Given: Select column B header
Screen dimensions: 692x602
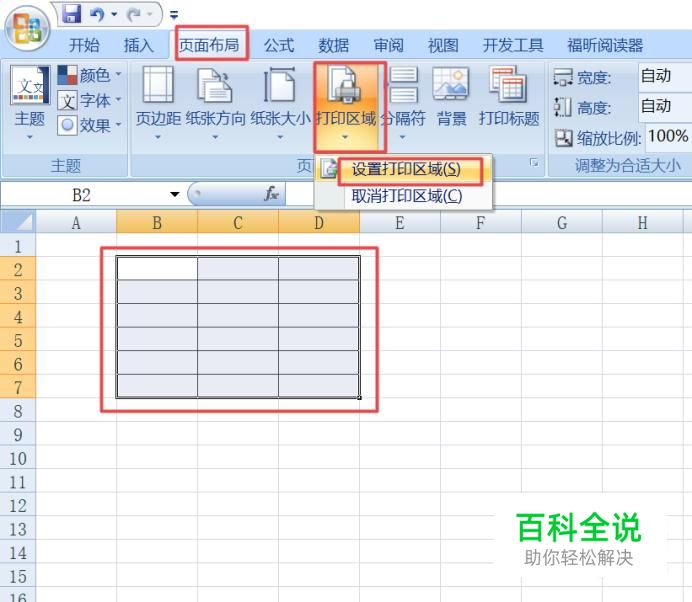Looking at the screenshot, I should (157, 222).
